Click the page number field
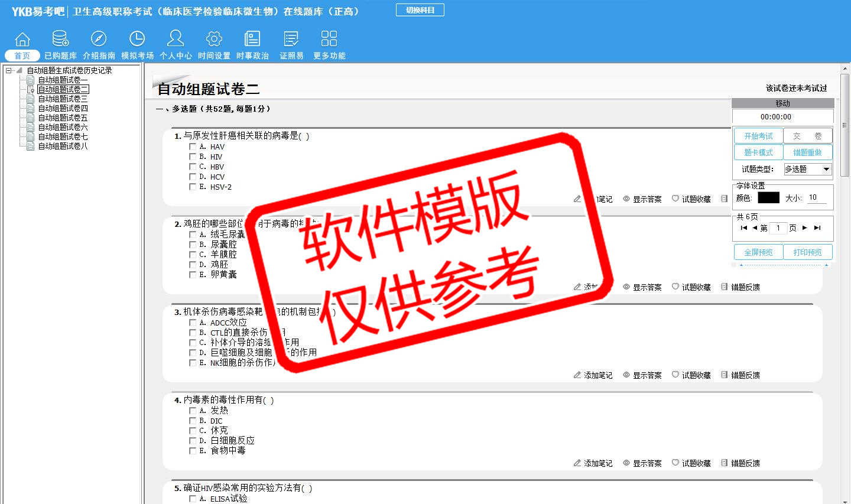Image resolution: width=851 pixels, height=504 pixels. click(x=778, y=228)
